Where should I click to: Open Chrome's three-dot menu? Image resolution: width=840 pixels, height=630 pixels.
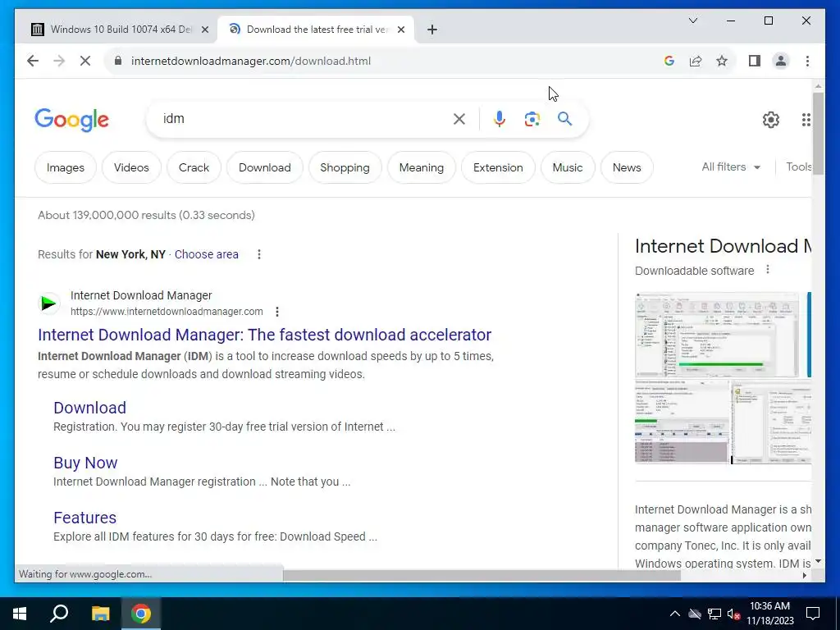pos(807,61)
